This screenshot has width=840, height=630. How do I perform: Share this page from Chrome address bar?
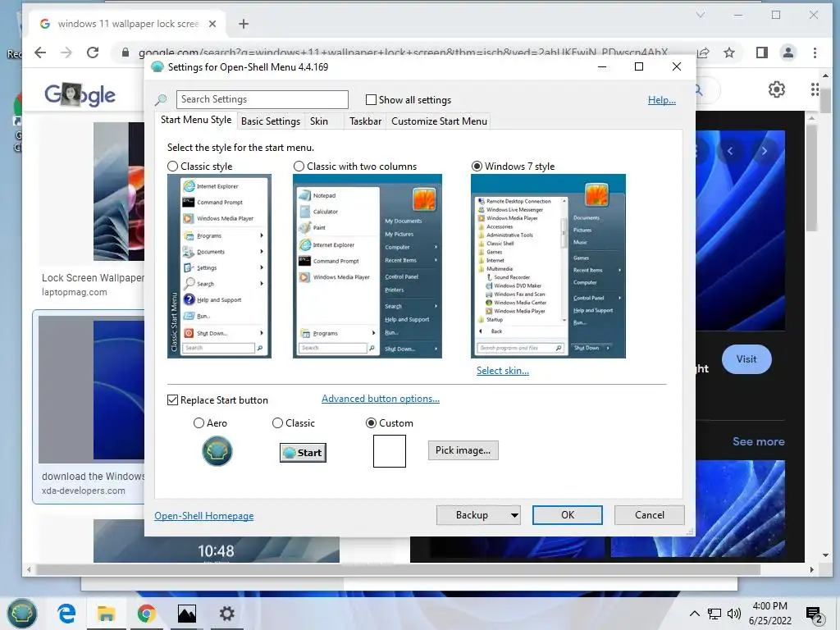(x=703, y=52)
